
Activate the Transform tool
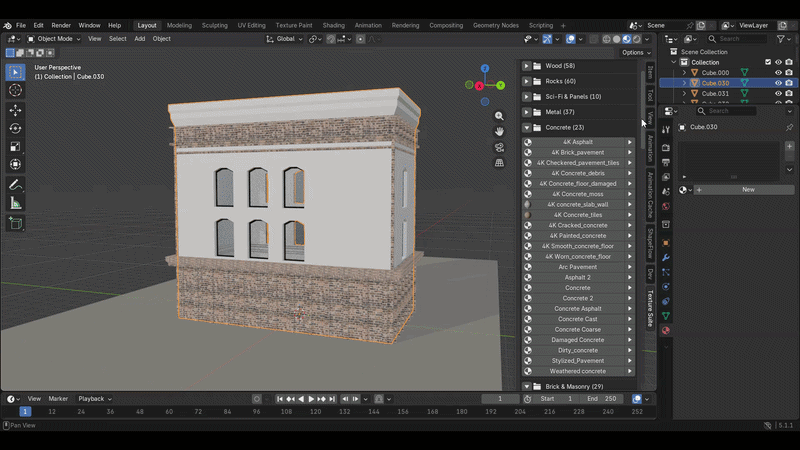(x=15, y=164)
